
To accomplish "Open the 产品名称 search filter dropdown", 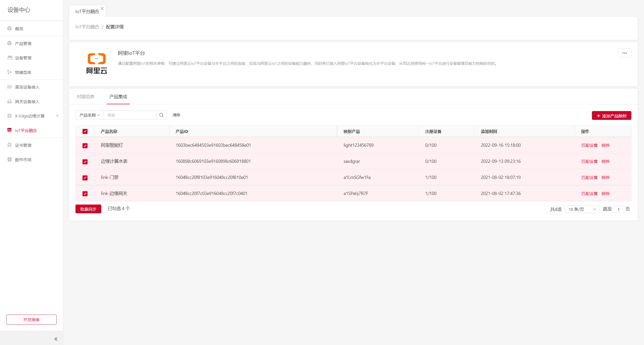I will 90,115.
